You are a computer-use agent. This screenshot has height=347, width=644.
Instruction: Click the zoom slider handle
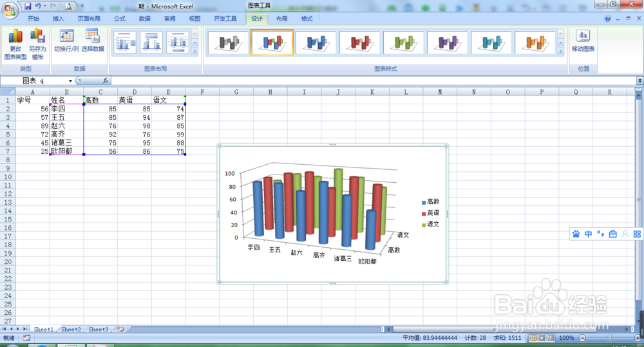(x=609, y=338)
